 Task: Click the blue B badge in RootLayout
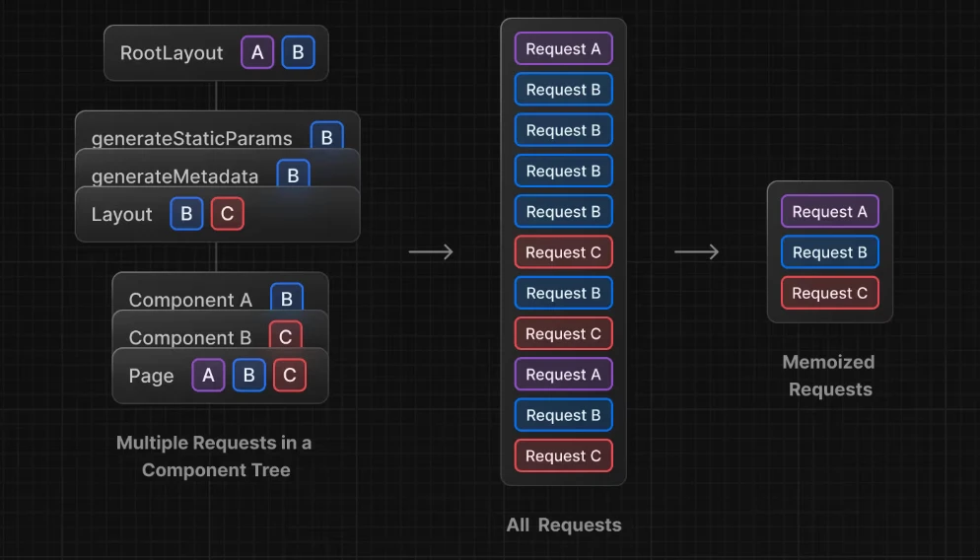point(298,52)
